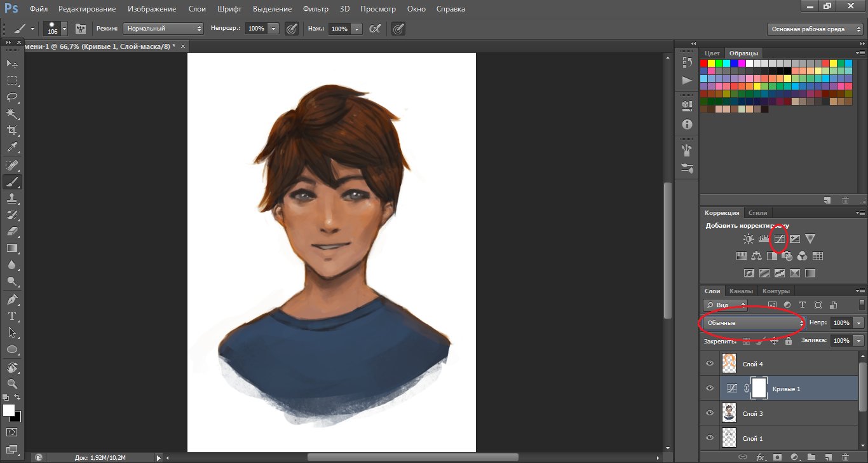Select the Lasso tool
This screenshot has height=463, width=868.
coord(12,97)
